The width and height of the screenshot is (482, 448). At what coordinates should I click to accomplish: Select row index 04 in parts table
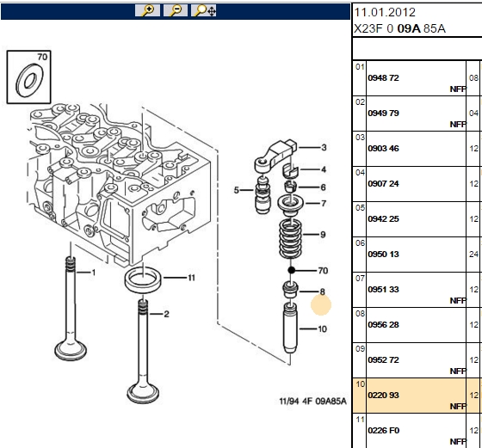360,173
